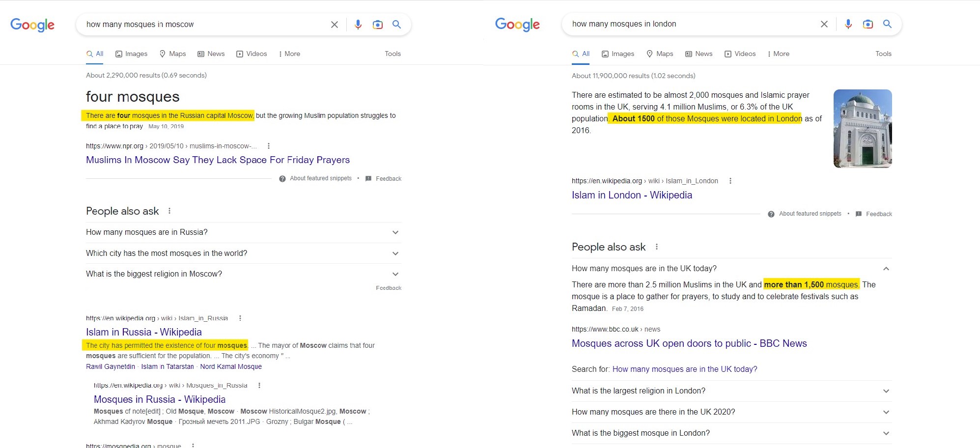Switch to Maps tab in the Moscow search
This screenshot has width=980, height=448.
[172, 54]
